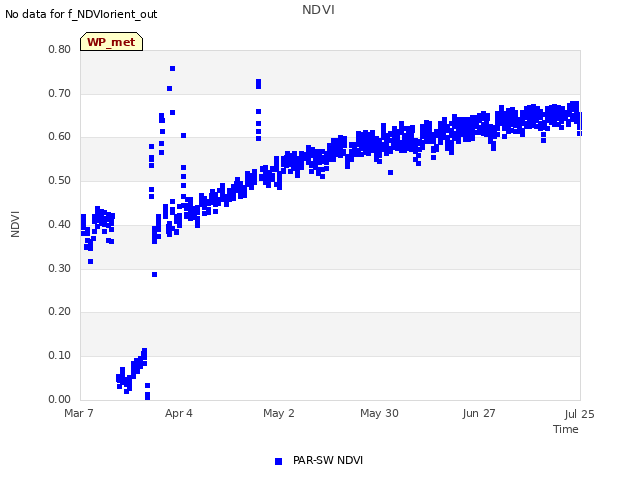This screenshot has height=480, width=640.
Task: Select the PAR-SW NDVI legend label
Action: click(x=328, y=460)
